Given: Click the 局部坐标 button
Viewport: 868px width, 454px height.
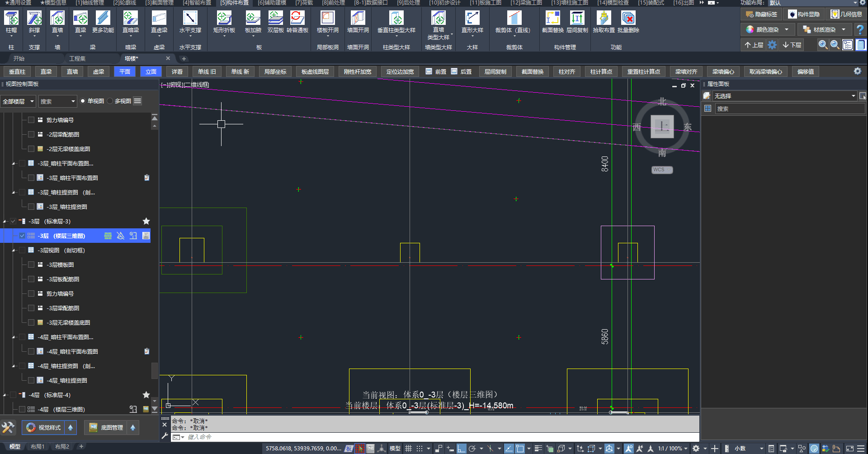Looking at the screenshot, I should 275,71.
